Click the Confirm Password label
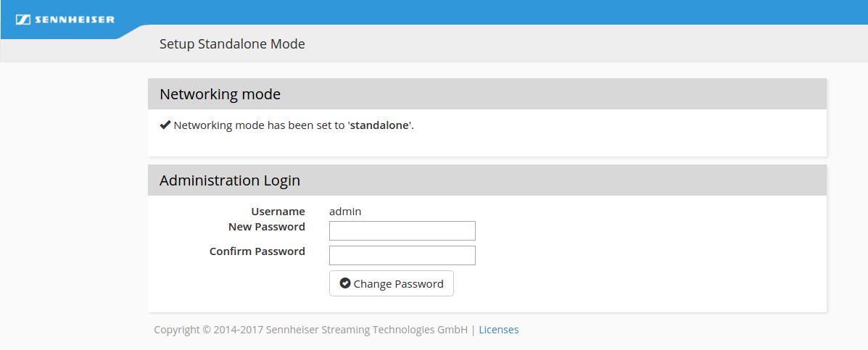Viewport: 868px width, 350px height. pyautogui.click(x=257, y=251)
